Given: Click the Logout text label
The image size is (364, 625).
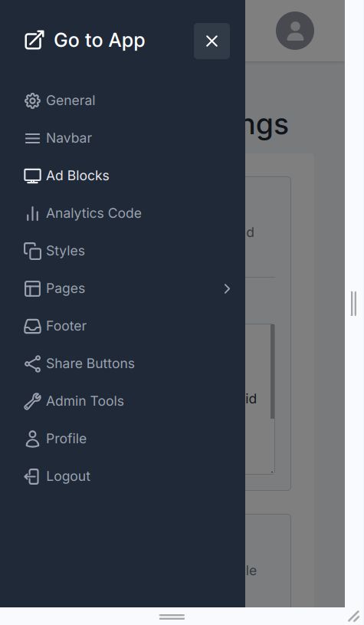Looking at the screenshot, I should [x=68, y=476].
